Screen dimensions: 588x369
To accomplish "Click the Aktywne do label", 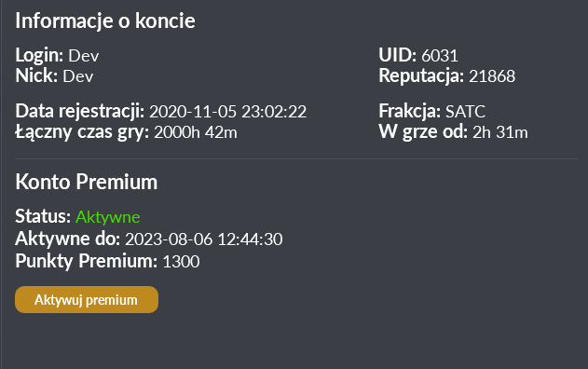I will tap(67, 239).
